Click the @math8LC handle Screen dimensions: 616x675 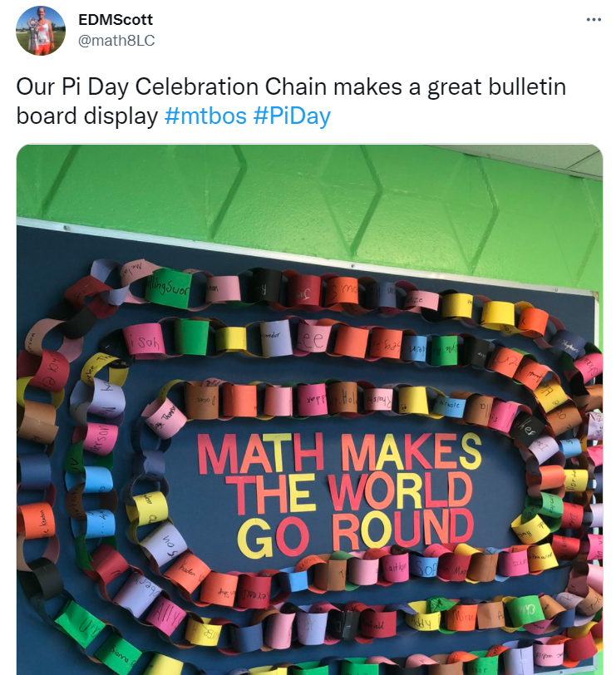point(116,40)
